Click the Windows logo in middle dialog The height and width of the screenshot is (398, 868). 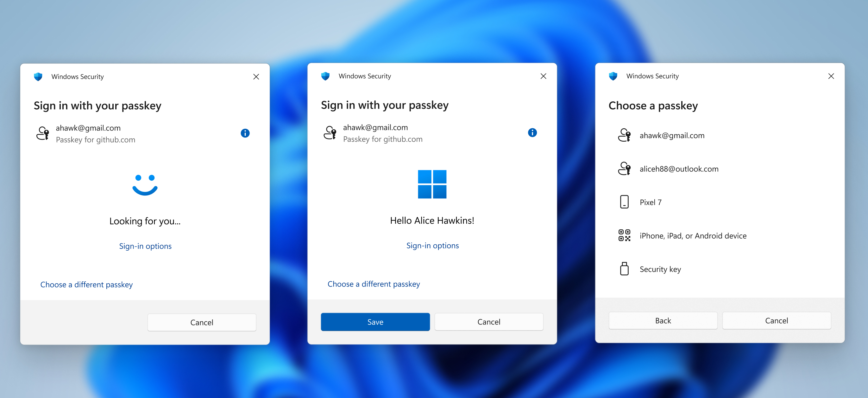click(432, 184)
